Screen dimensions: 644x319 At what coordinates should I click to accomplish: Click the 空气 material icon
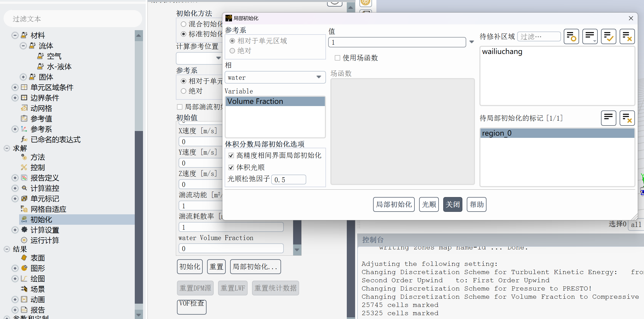coord(41,56)
